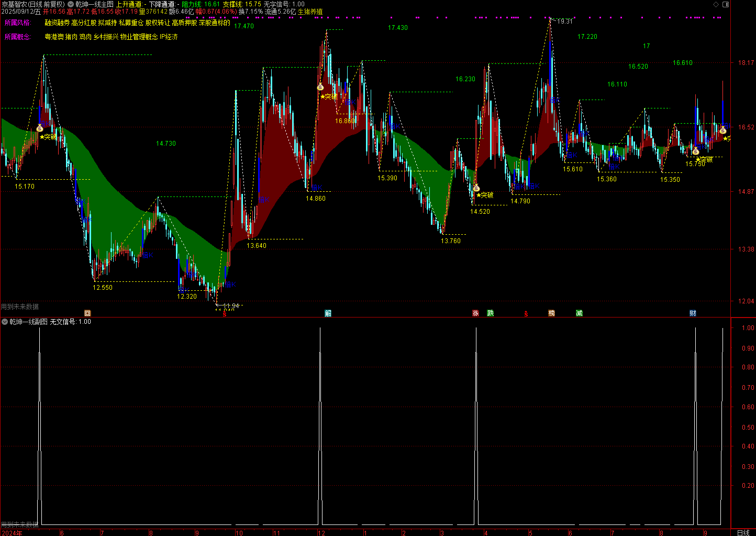The width and height of the screenshot is (756, 536).
Task: Click the 物业管理概念 concept tag
Action: [x=139, y=37]
